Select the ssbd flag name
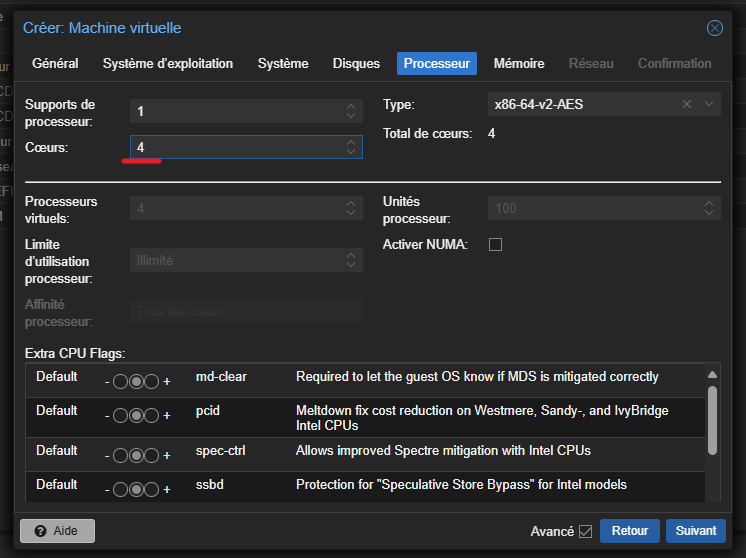 pyautogui.click(x=210, y=485)
